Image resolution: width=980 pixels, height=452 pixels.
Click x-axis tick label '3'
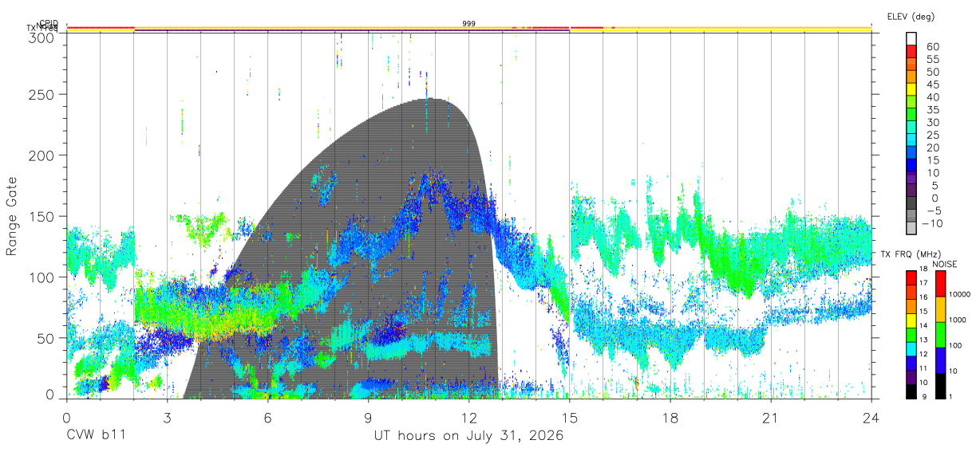pos(167,417)
